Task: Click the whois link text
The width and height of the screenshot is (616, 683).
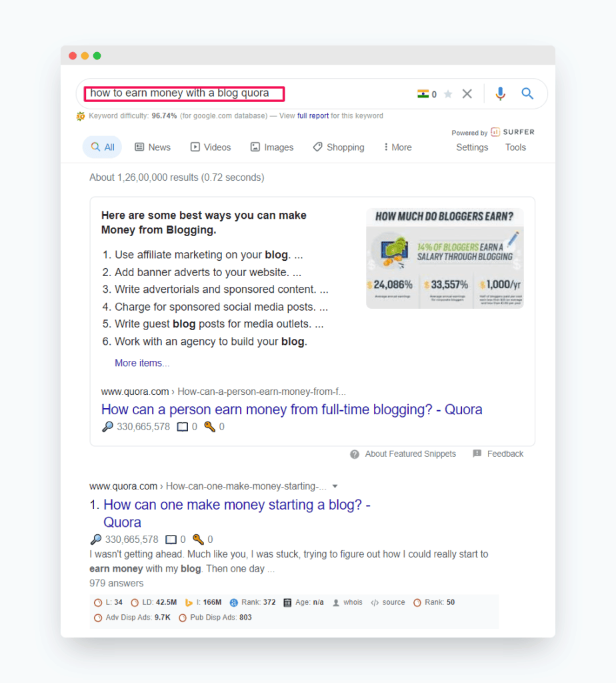Action: coord(353,602)
